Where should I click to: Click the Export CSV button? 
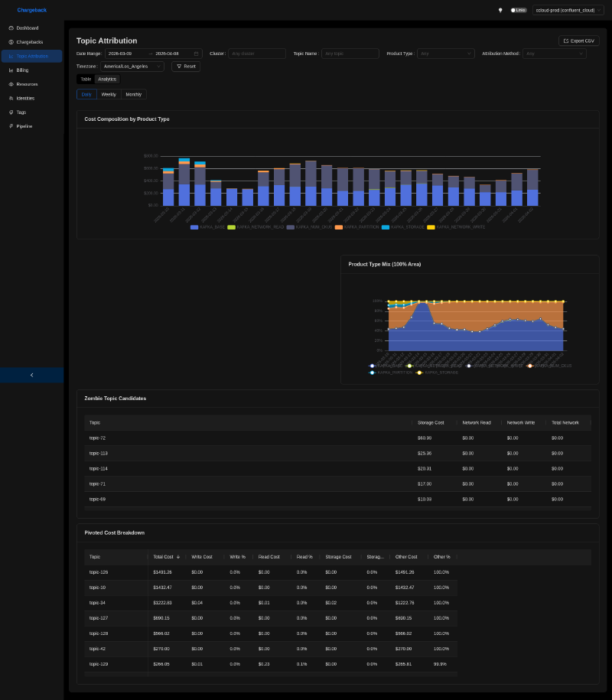[x=578, y=40]
